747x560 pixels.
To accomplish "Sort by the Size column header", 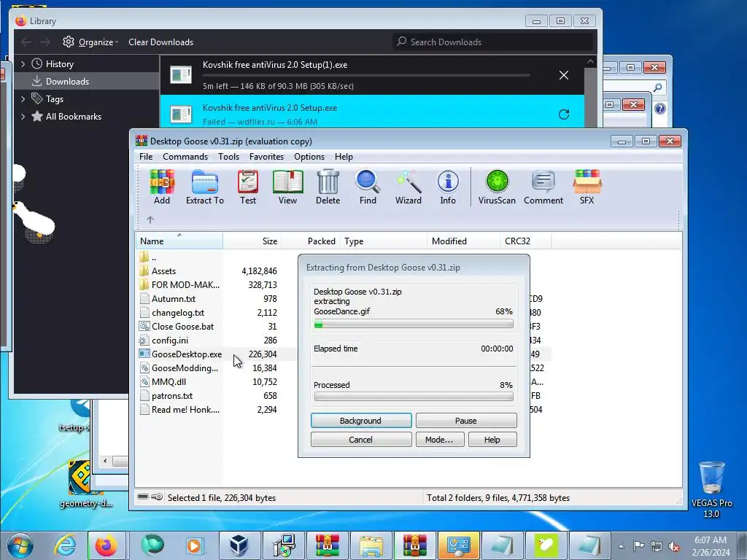I will point(252,241).
